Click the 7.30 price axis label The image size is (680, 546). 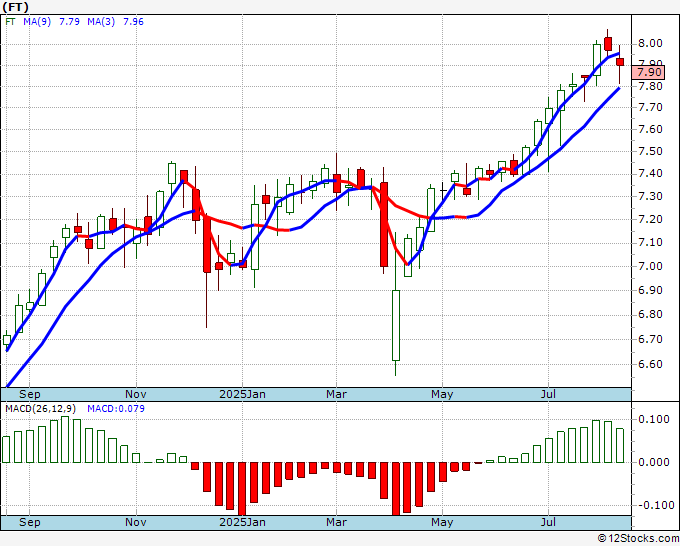650,196
